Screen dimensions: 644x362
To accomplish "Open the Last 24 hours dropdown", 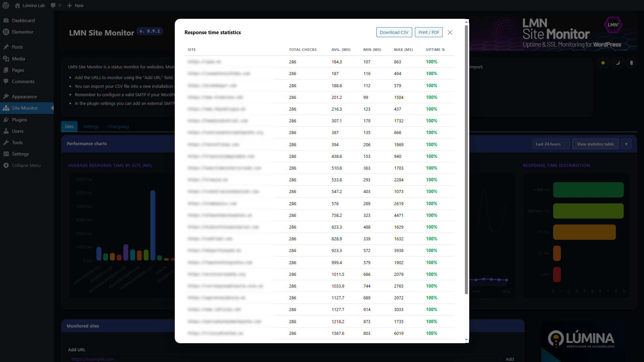I will coord(550,144).
